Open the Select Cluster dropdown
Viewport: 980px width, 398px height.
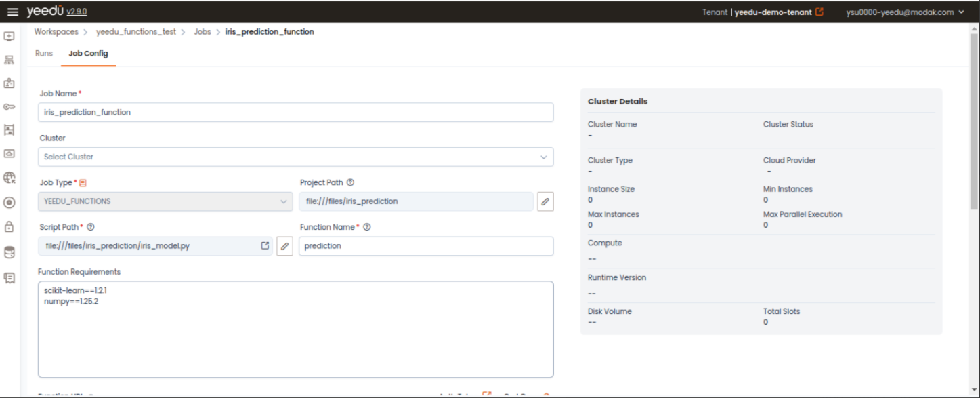[x=296, y=157]
